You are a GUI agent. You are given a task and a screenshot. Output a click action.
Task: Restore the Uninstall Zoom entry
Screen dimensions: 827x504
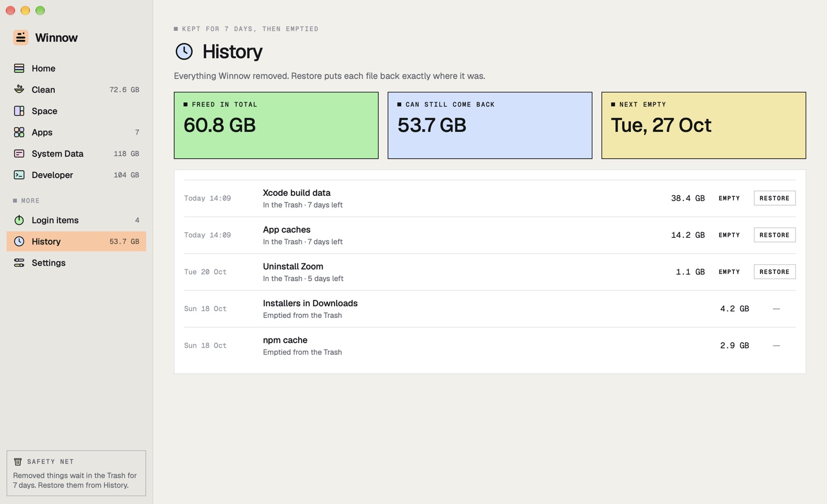(x=774, y=271)
